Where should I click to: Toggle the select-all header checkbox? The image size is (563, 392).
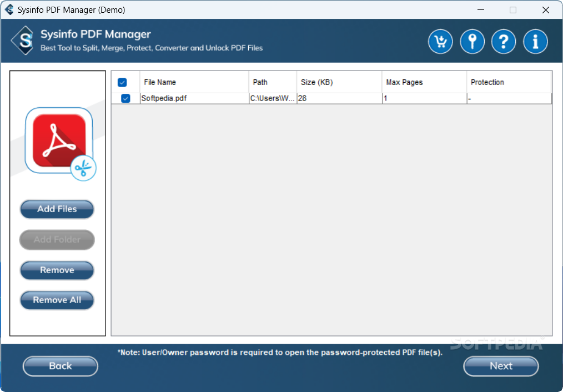click(x=122, y=83)
